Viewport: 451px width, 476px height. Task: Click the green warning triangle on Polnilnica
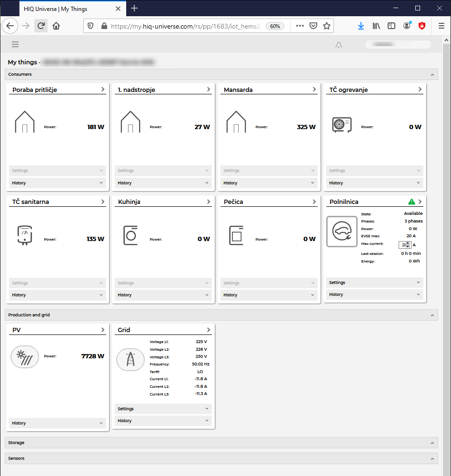click(x=411, y=202)
